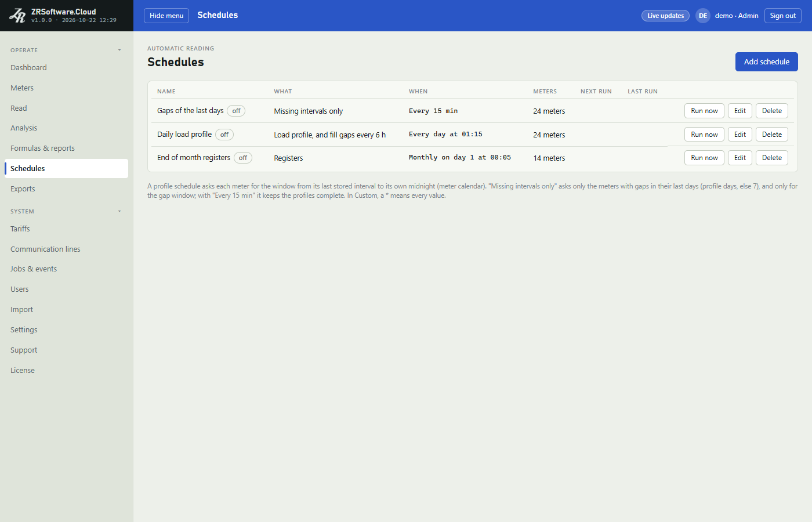Edit the Gaps of the last days schedule
812x522 pixels.
740,111
